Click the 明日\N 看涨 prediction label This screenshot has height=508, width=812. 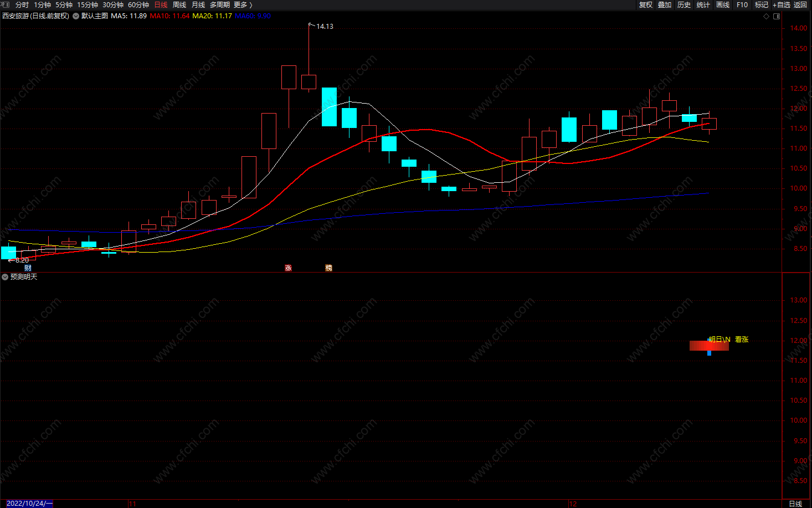point(728,340)
